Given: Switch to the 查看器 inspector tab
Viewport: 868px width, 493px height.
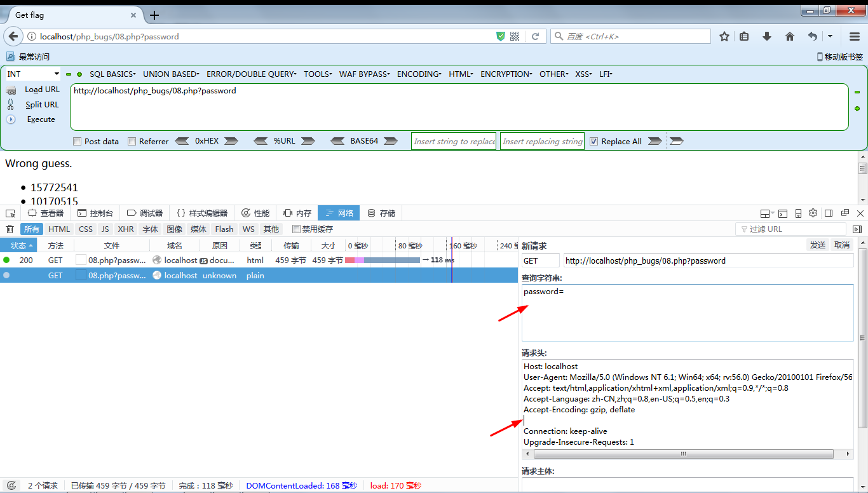Looking at the screenshot, I should click(46, 213).
